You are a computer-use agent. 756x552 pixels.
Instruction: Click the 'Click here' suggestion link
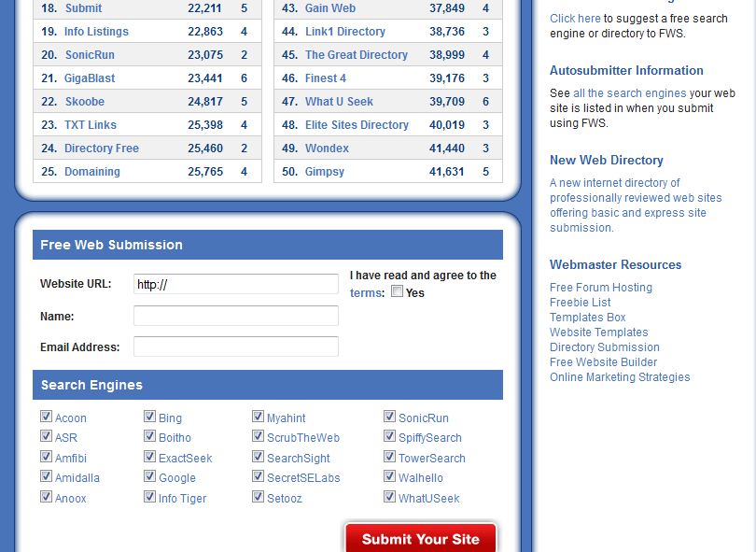(x=575, y=19)
